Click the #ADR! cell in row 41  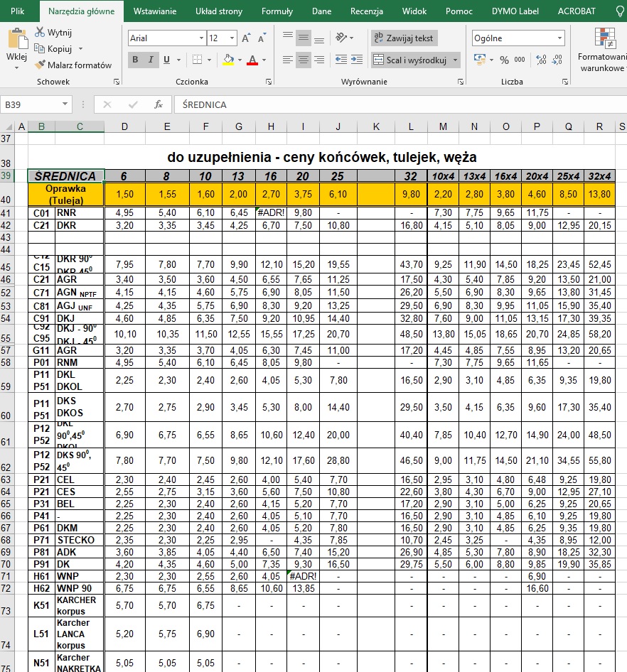click(271, 212)
